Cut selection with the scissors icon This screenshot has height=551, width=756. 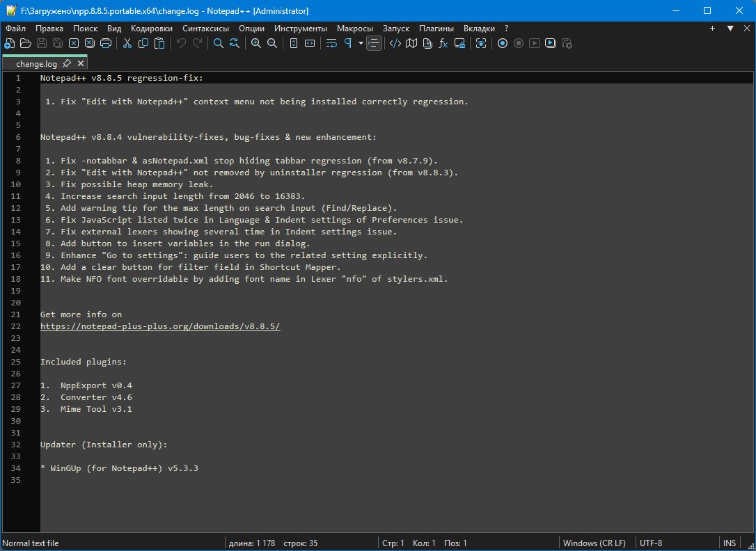[127, 43]
